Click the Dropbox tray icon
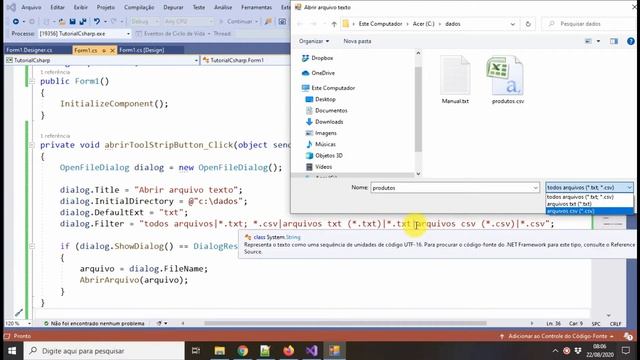The height and width of the screenshot is (360, 640). point(578,351)
